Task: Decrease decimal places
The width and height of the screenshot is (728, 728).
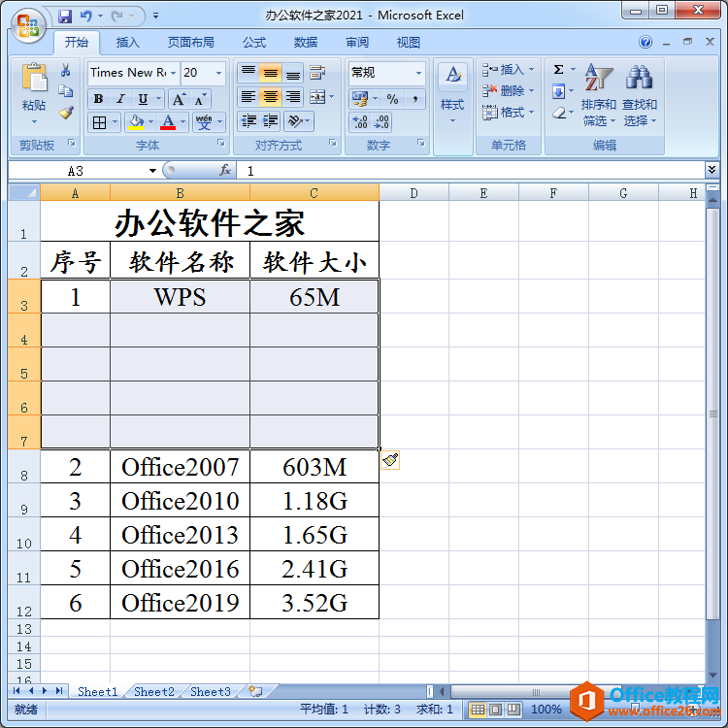Action: tap(381, 122)
